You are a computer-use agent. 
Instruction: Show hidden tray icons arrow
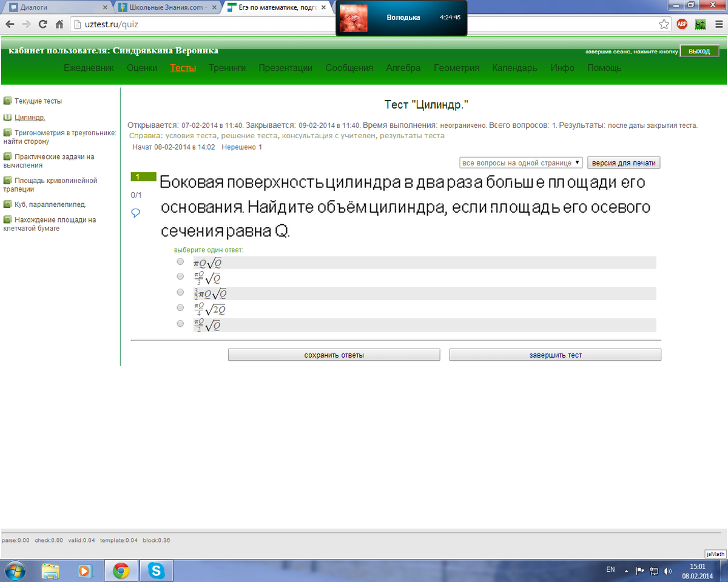(626, 570)
